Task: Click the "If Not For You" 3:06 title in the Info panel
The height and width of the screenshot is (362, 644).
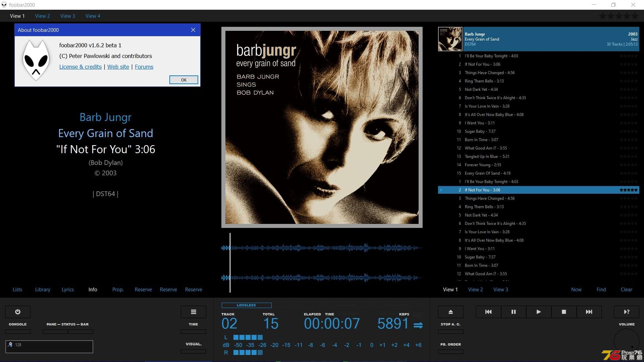Action: click(x=106, y=149)
